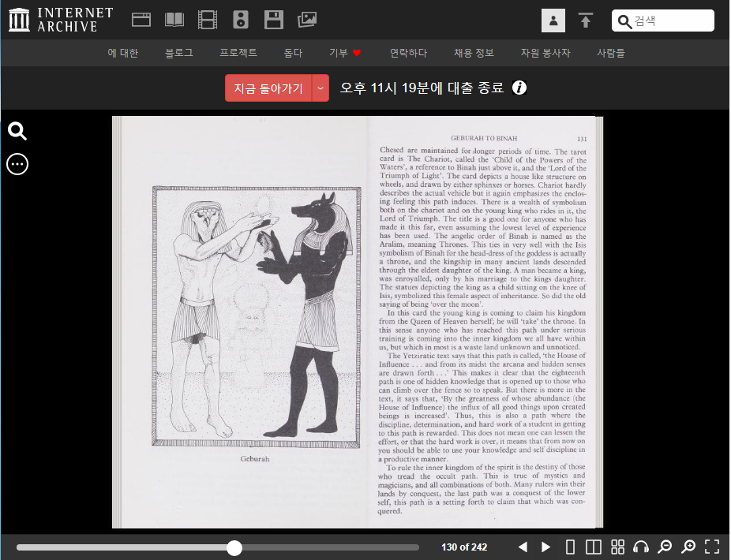The height and width of the screenshot is (560, 731).
Task: Open the '기부' donate nav item
Action: click(x=345, y=53)
